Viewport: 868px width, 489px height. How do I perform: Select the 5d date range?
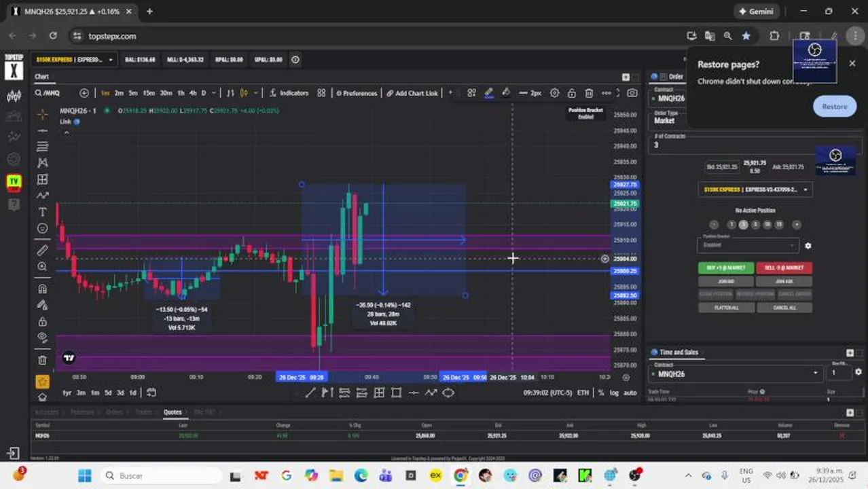coord(108,393)
